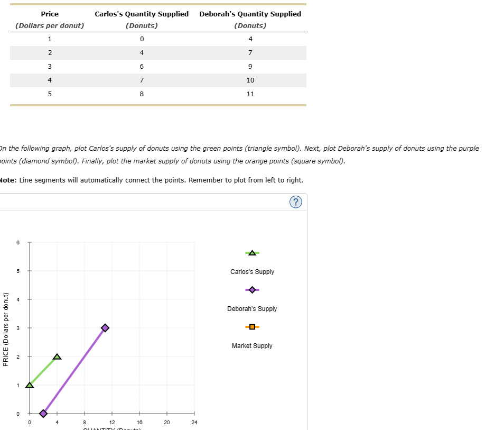Click the purple diamond point at price 0
The height and width of the screenshot is (430, 504).
(43, 413)
